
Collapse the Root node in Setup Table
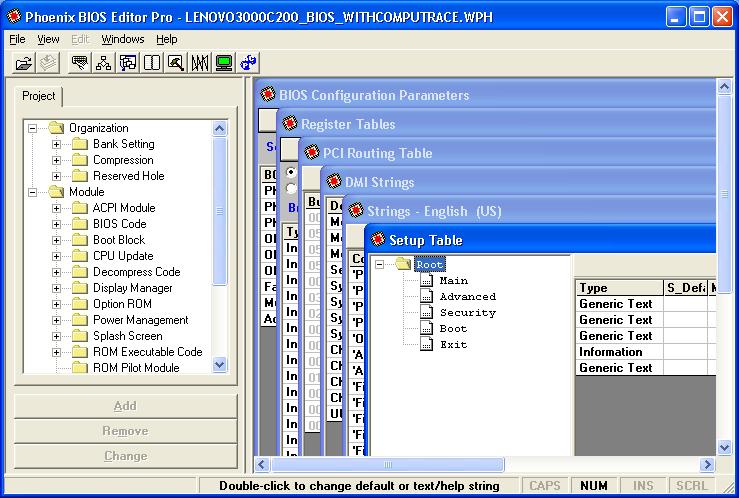click(379, 264)
